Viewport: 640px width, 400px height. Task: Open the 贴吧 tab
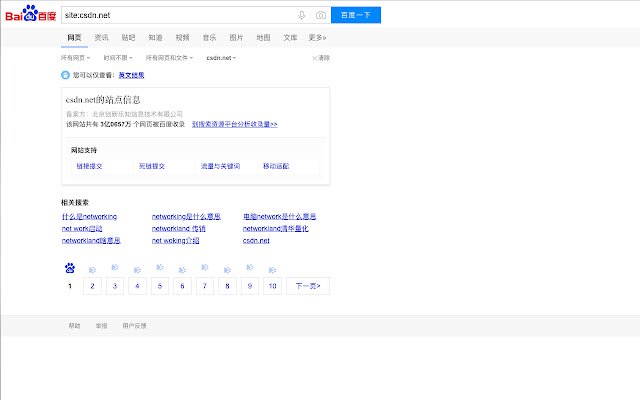click(x=128, y=38)
